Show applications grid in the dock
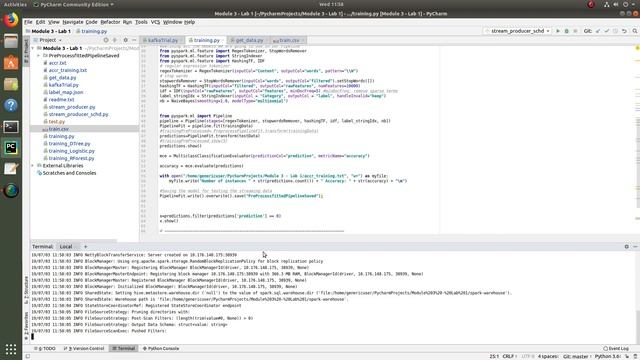 [11, 349]
